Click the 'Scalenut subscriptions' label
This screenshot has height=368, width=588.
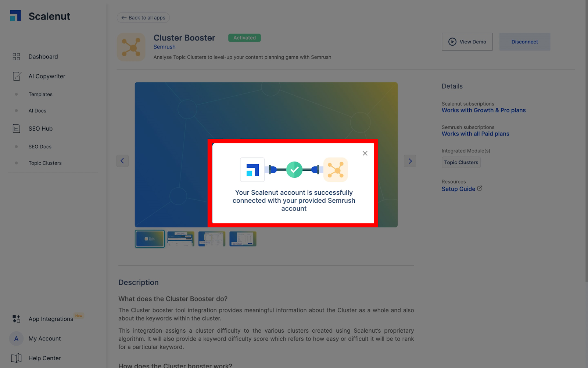click(x=468, y=104)
